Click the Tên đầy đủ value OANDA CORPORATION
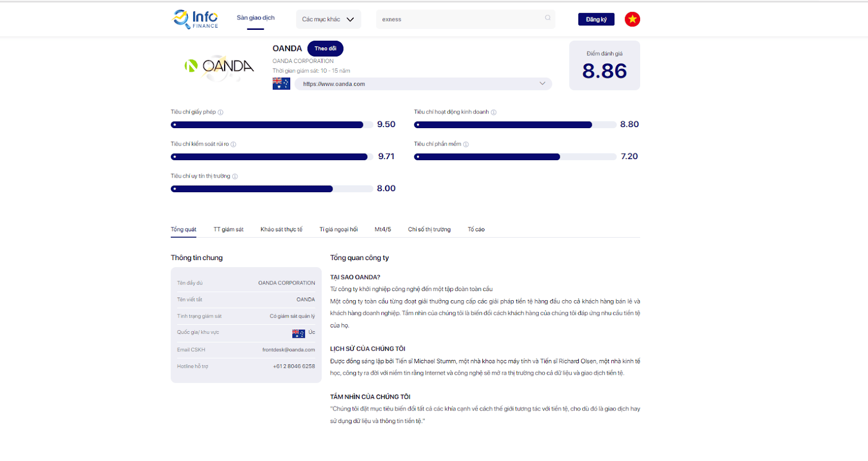Screen dimensions: 868x461 (286, 283)
